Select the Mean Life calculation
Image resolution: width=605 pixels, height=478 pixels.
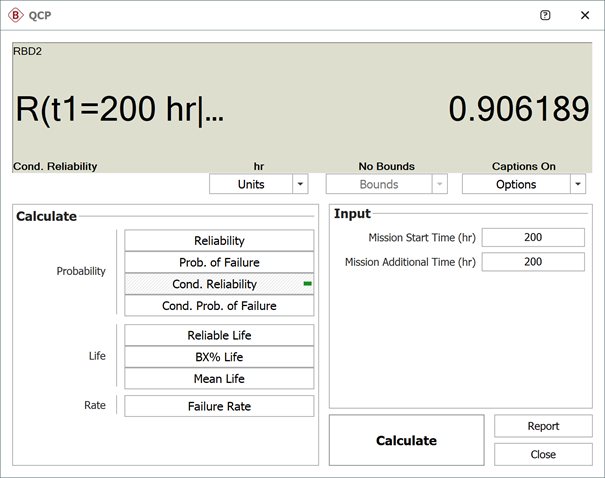(x=219, y=379)
